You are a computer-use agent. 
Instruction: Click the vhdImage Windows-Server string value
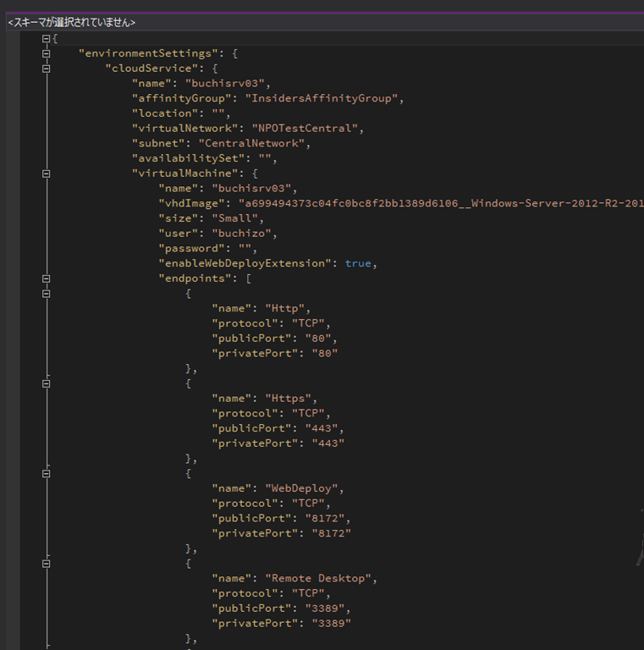tap(440, 203)
